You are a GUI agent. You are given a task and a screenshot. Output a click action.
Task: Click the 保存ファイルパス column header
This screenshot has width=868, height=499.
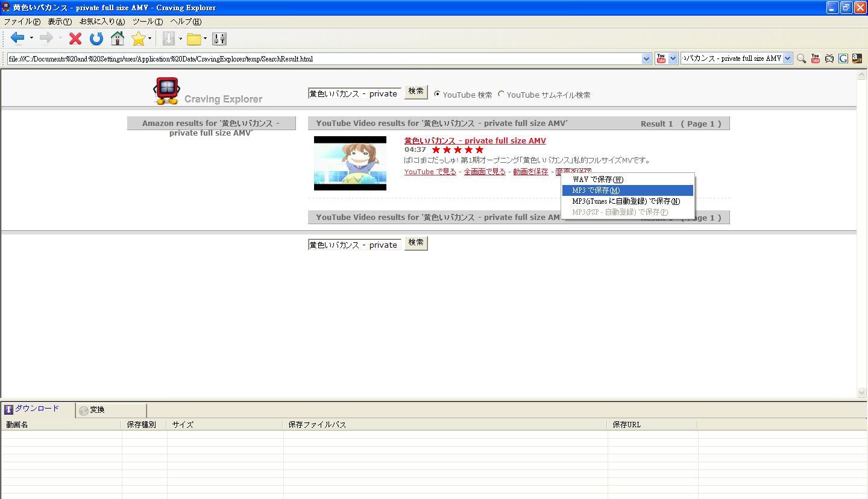point(445,425)
